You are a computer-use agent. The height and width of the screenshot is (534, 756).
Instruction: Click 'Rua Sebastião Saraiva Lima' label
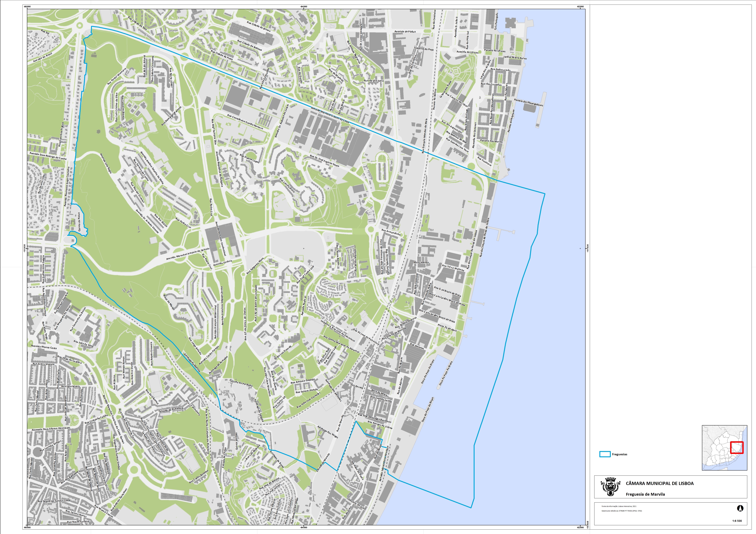click(54, 501)
